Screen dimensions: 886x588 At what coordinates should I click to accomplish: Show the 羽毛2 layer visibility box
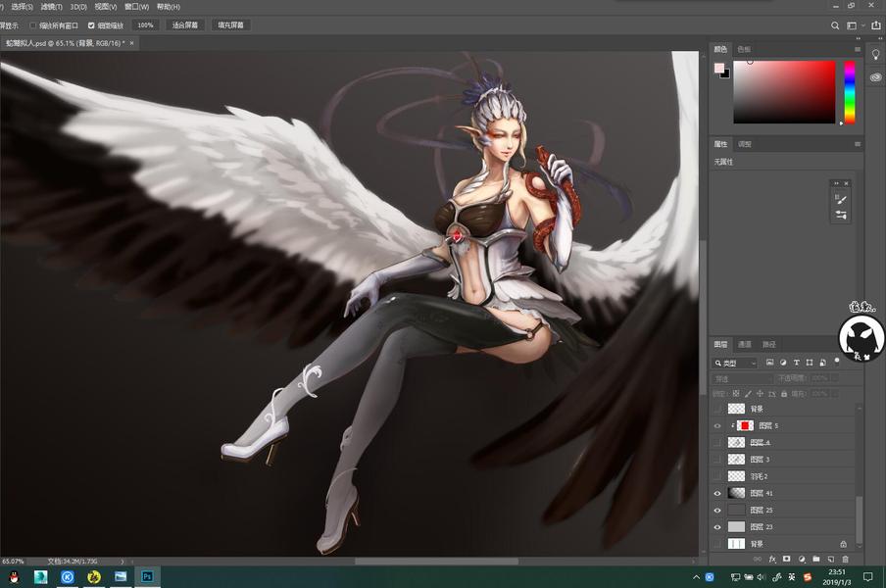click(x=717, y=476)
